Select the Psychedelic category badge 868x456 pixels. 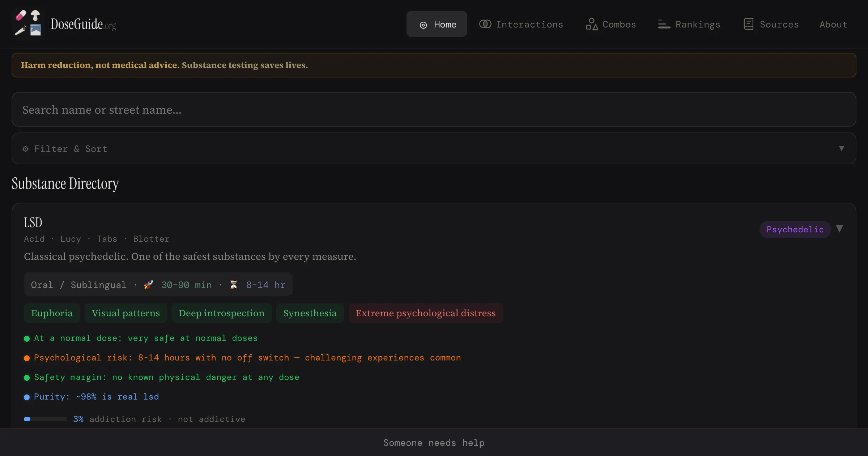795,229
